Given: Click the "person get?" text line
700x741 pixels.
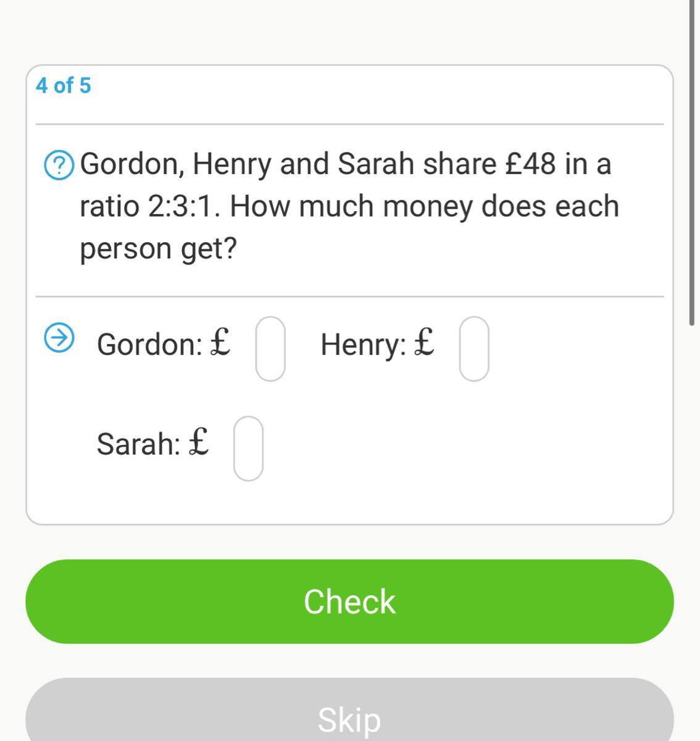Looking at the screenshot, I should click(x=159, y=249).
